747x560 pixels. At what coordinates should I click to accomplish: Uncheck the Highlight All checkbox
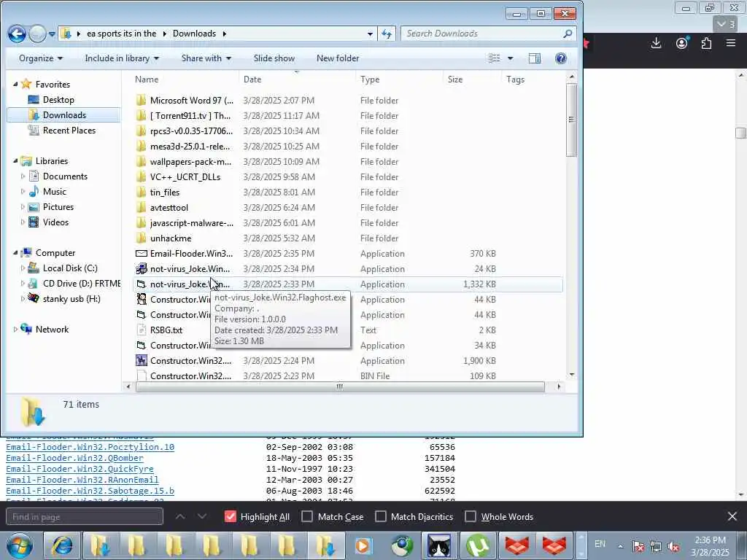[x=230, y=516]
